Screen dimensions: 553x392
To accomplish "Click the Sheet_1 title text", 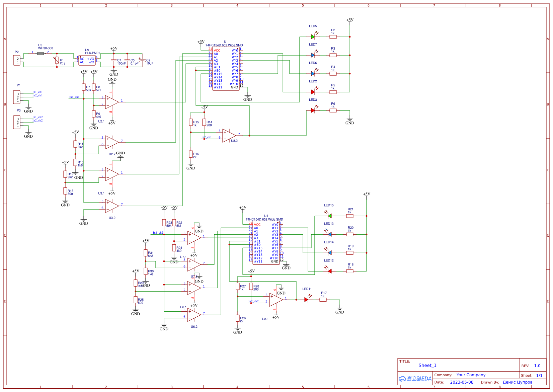I will [x=427, y=365].
